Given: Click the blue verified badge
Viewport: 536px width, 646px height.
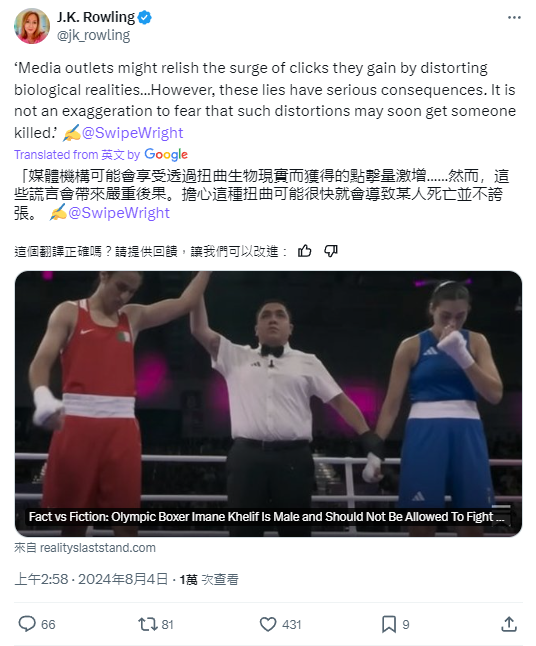Looking at the screenshot, I should coord(145,17).
